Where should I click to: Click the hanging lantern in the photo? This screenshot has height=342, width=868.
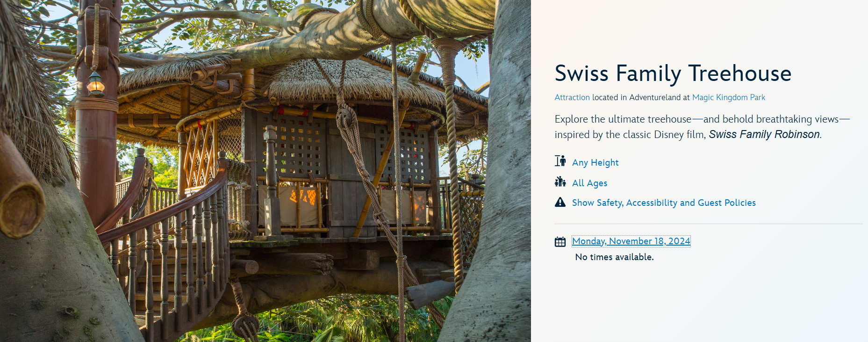(x=96, y=84)
